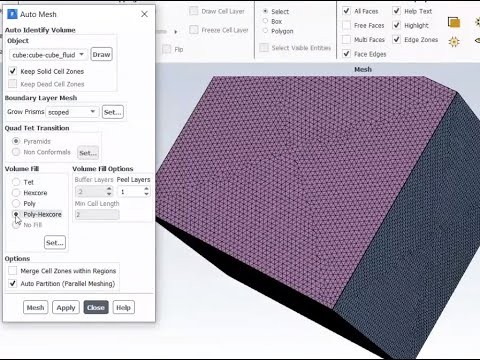
Task: Open the Object dropdown cube:cube-cube_fluid
Action: [x=48, y=55]
